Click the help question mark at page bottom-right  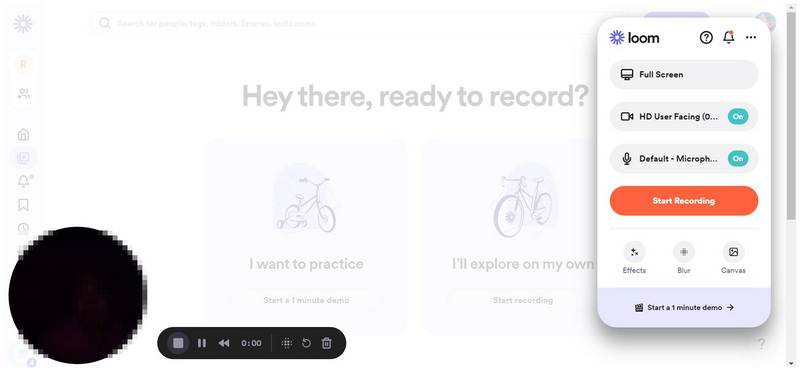pos(761,344)
